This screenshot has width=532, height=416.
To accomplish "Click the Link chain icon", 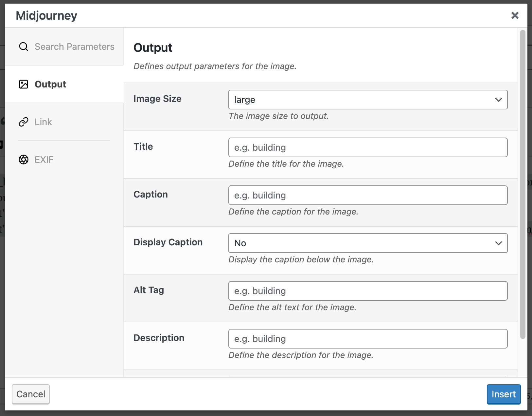I will [24, 122].
